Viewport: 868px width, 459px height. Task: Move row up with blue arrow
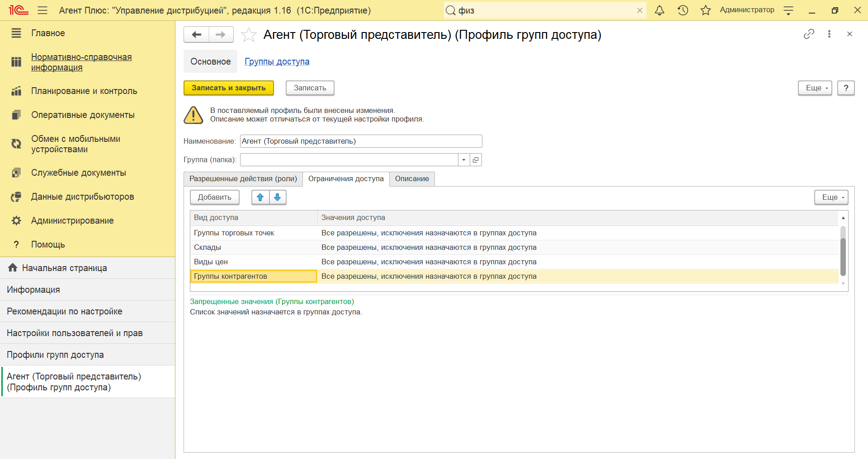(260, 197)
